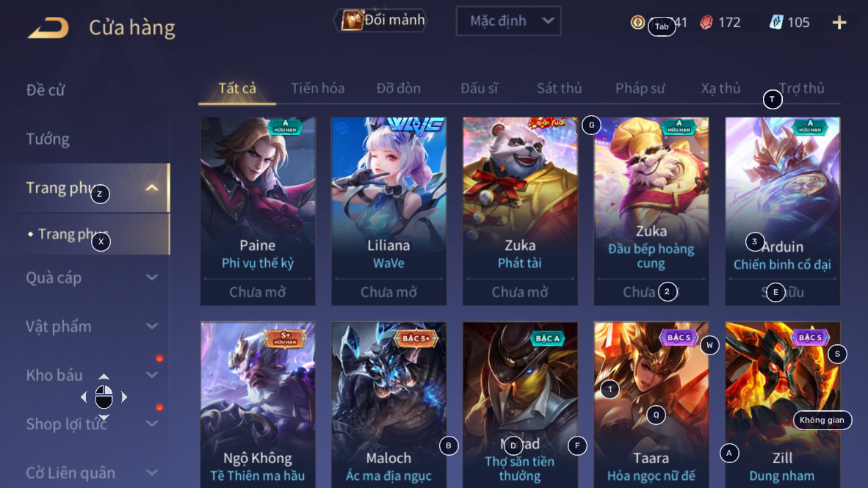The height and width of the screenshot is (488, 868).
Task: Open the Paine Phi vụ thế kỷ skin
Action: [x=258, y=211]
